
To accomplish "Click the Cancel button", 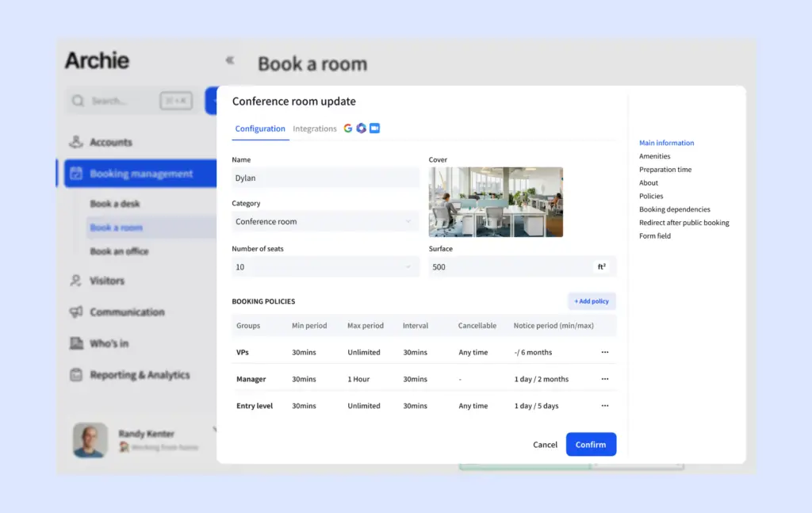I will pyautogui.click(x=545, y=445).
